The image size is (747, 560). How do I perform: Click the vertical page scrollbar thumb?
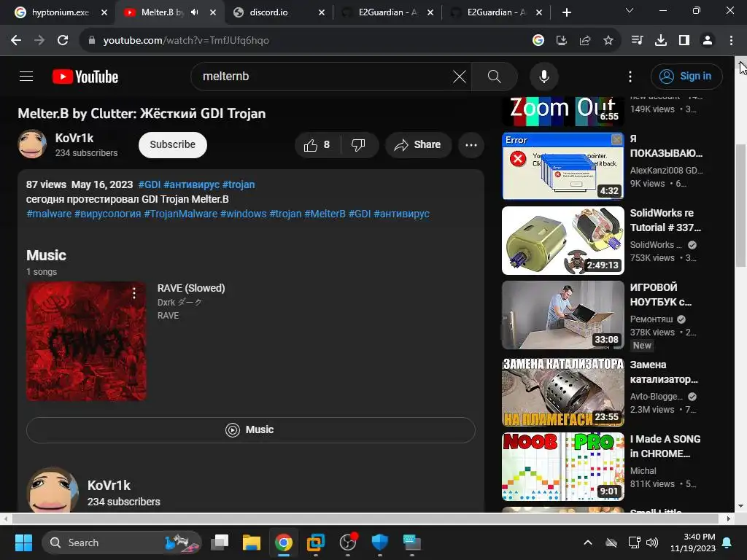click(740, 205)
